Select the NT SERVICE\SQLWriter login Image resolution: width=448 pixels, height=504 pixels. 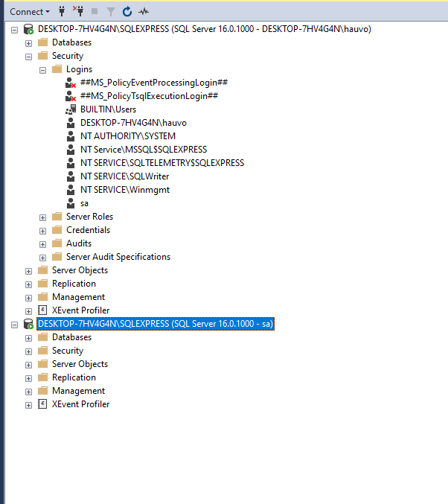[x=124, y=176]
